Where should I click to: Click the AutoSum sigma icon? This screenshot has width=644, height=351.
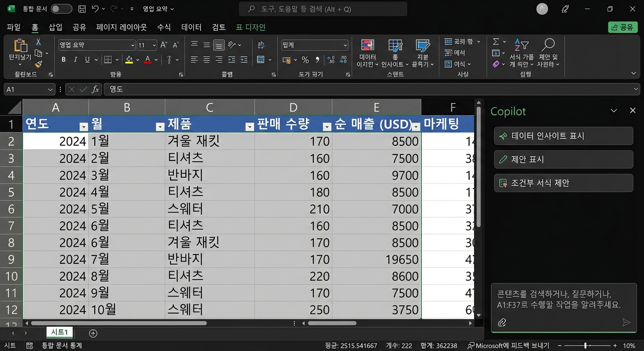[x=496, y=42]
